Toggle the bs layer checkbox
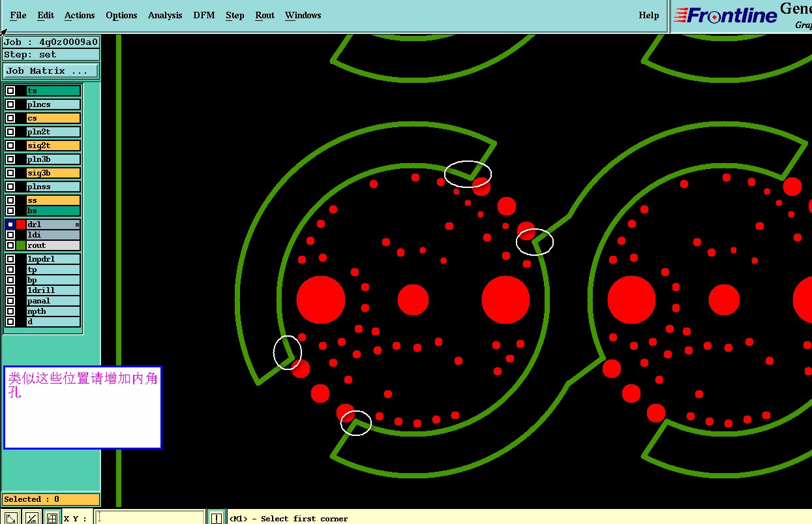This screenshot has height=524, width=812. [x=10, y=211]
